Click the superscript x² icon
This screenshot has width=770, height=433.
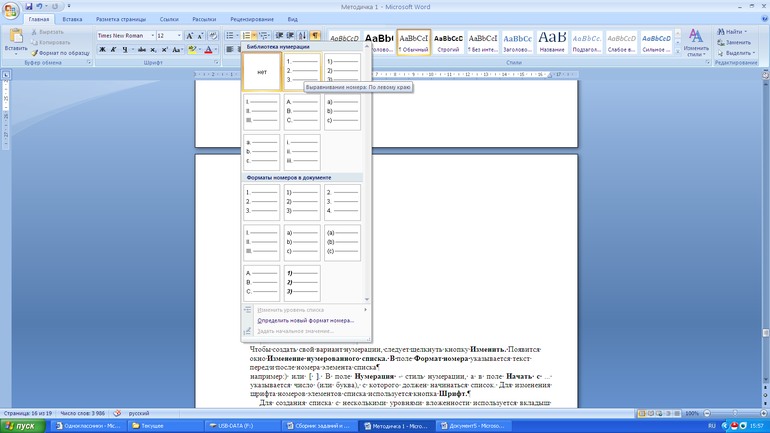pyautogui.click(x=165, y=50)
